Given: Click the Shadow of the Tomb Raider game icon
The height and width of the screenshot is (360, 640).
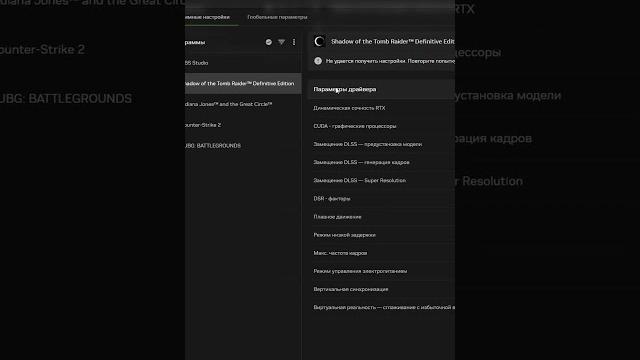Looking at the screenshot, I should 319,41.
